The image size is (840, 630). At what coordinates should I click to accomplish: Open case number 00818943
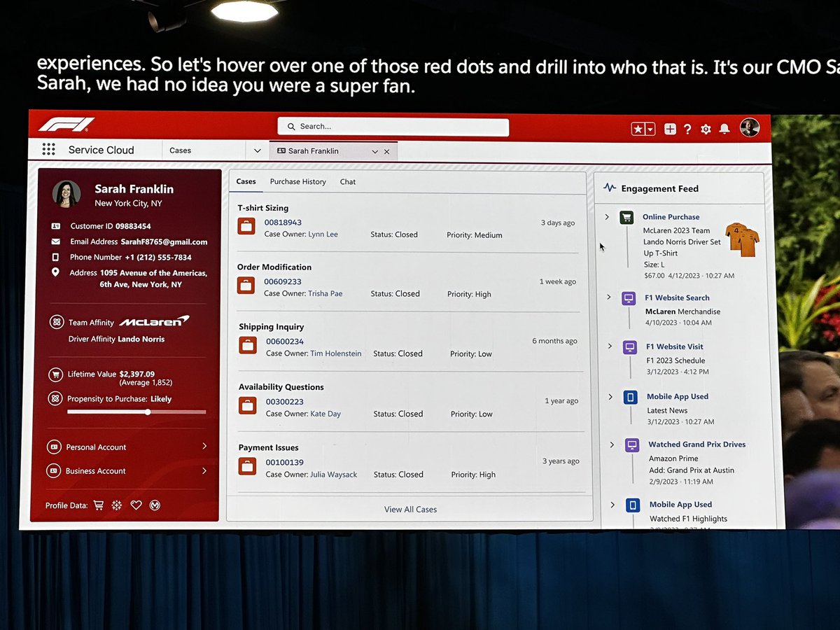(283, 223)
